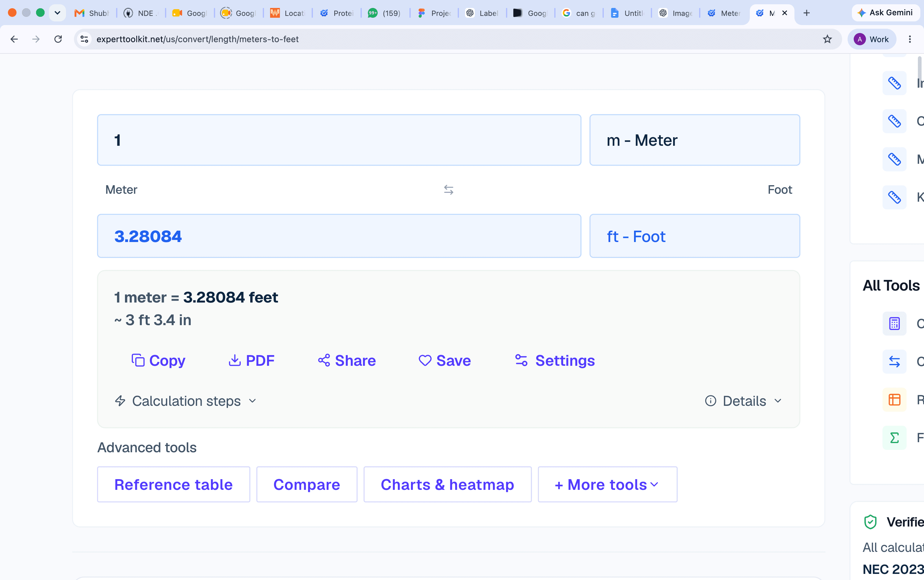Click the Charts & heatmap button
The height and width of the screenshot is (580, 924).
click(447, 484)
